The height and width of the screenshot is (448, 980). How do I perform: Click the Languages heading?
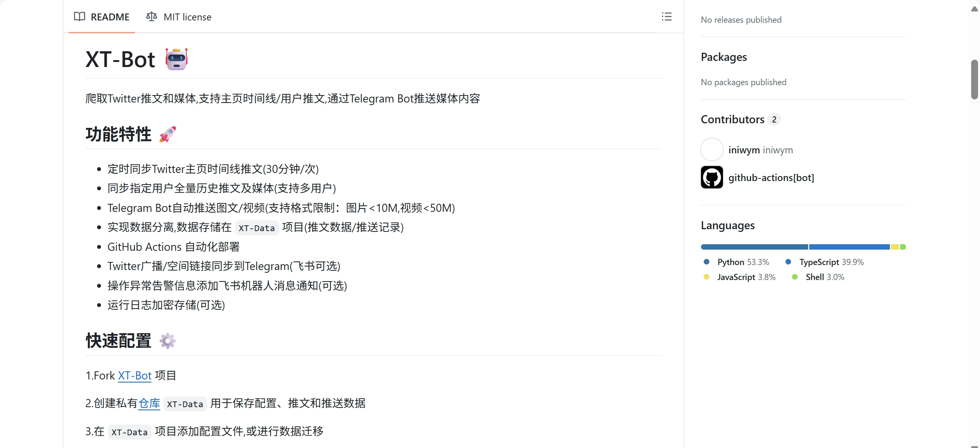pos(728,225)
